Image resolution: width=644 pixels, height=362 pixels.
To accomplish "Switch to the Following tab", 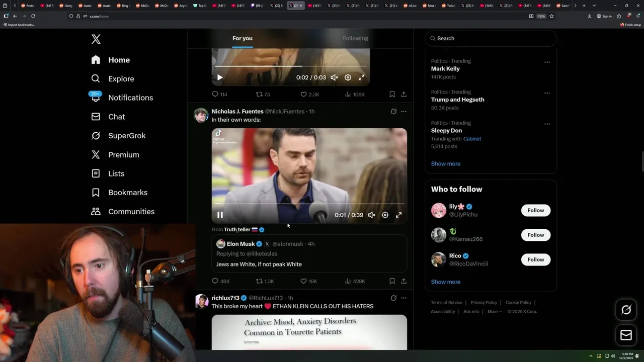I will coord(356,38).
